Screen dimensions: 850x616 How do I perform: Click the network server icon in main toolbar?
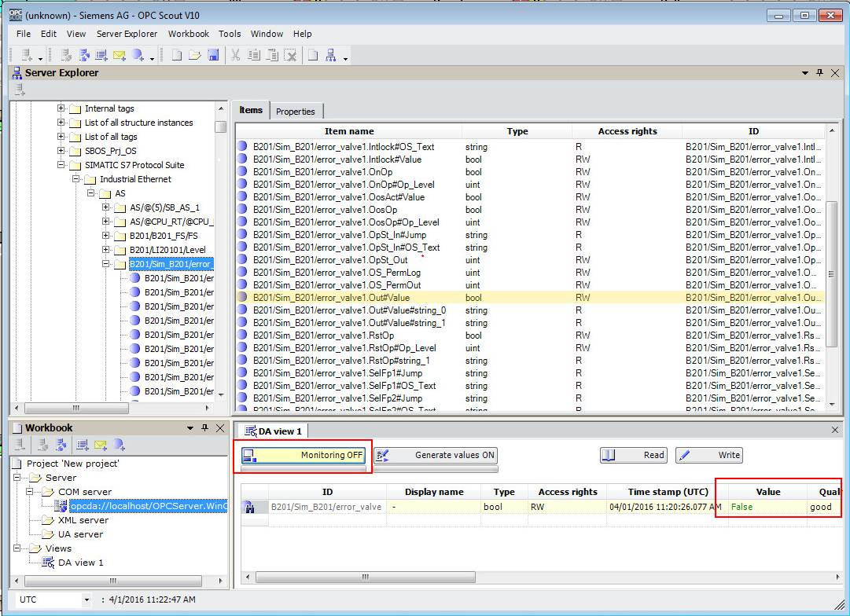pos(331,55)
